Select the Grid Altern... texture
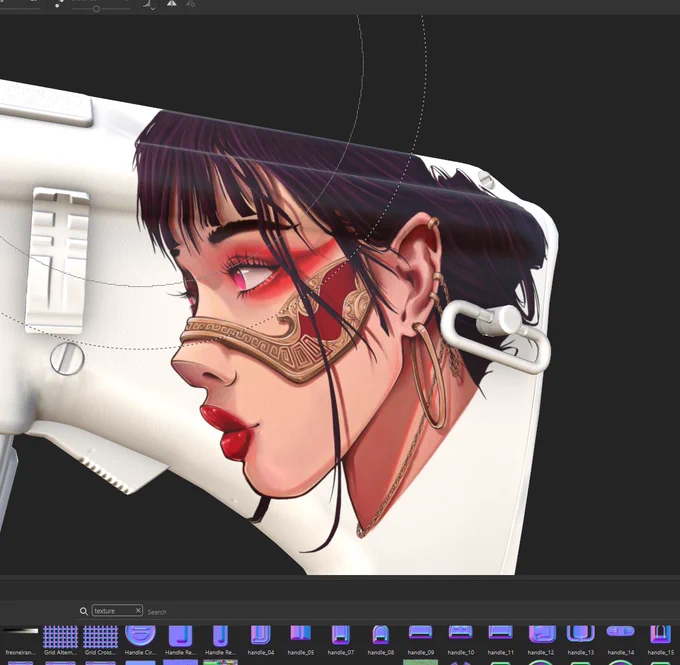 coord(60,636)
